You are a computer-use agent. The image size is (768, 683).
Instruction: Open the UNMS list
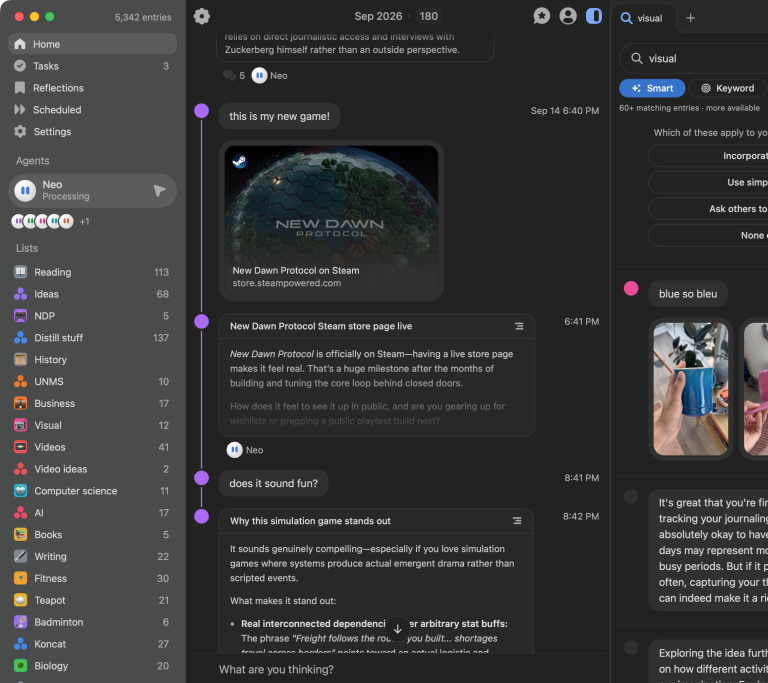click(93, 382)
